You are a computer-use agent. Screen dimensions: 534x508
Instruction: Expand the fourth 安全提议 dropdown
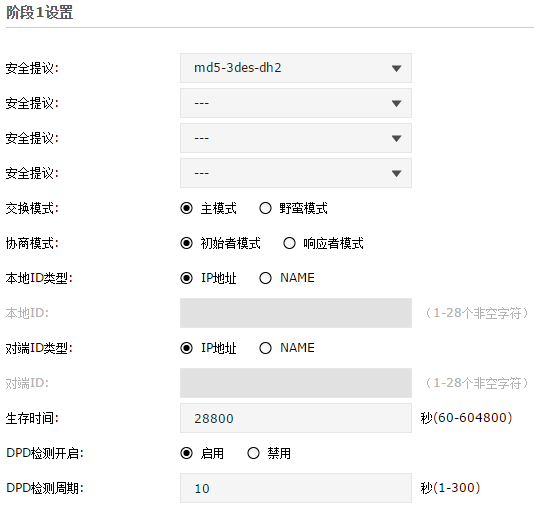296,173
